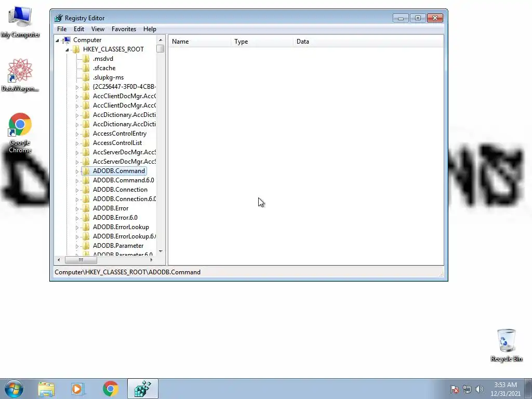Expand the AccessControlList key arrow

(x=77, y=143)
